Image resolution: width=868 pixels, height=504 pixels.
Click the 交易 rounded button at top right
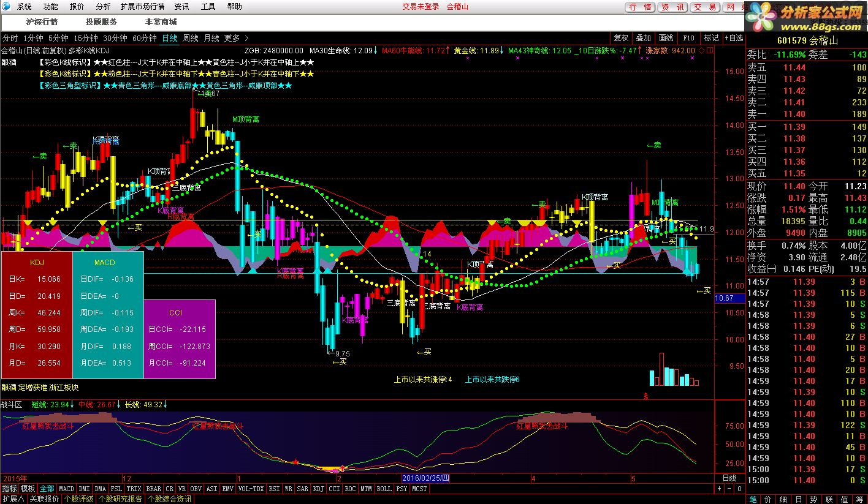pyautogui.click(x=705, y=7)
